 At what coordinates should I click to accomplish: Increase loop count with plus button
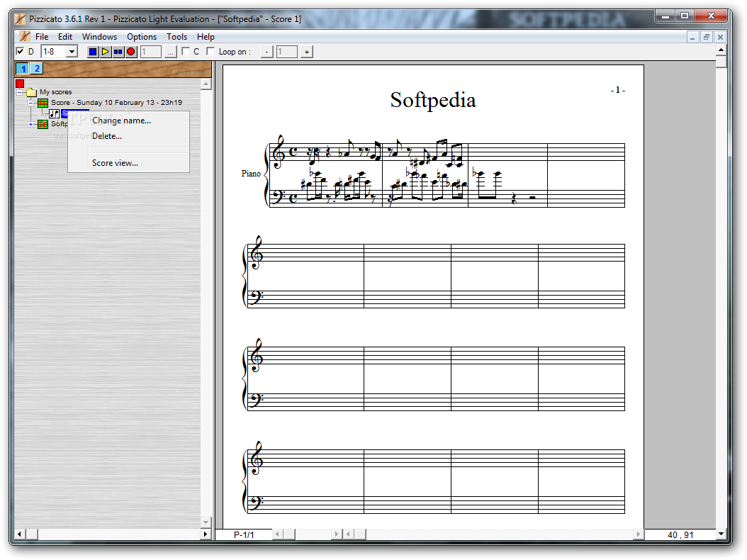click(x=307, y=52)
